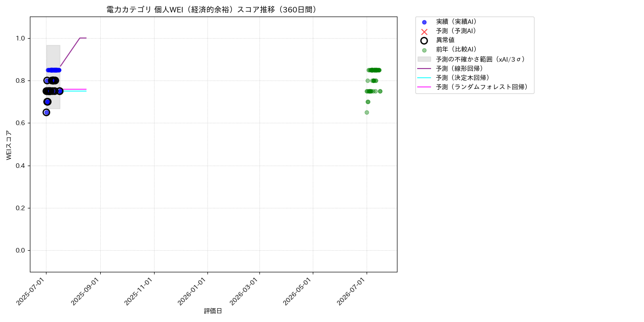Click the green 前年（比較AI） legend marker
This screenshot has width=644, height=322.
(x=424, y=50)
